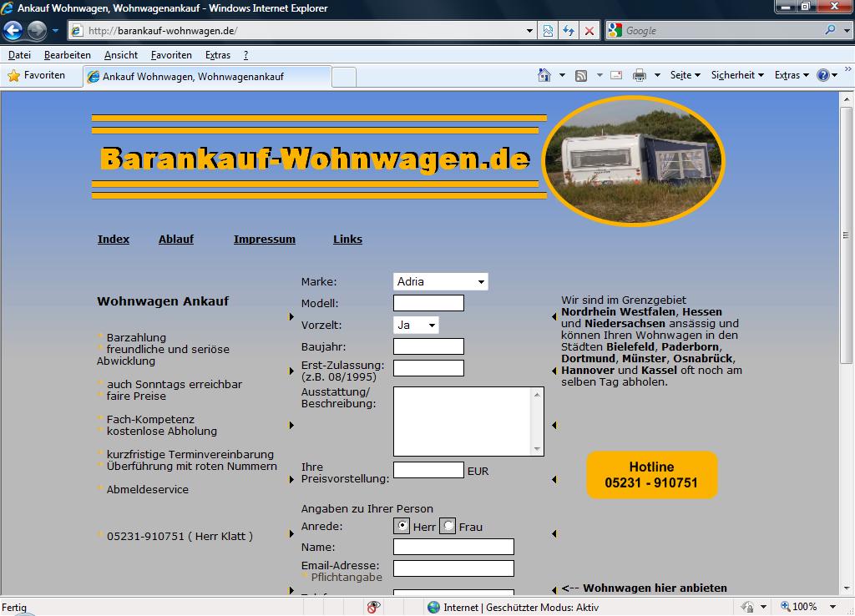Click the Refresh page icon

tap(569, 31)
